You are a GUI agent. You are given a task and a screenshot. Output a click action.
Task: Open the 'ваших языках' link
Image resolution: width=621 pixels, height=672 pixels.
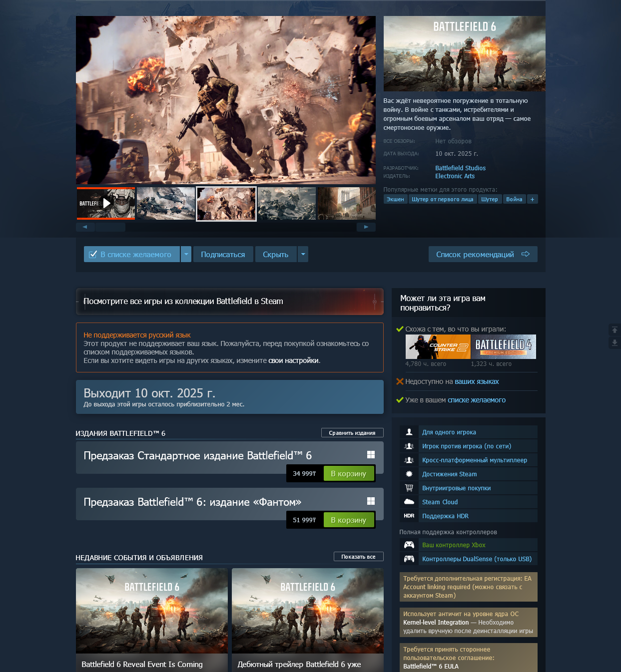click(477, 381)
